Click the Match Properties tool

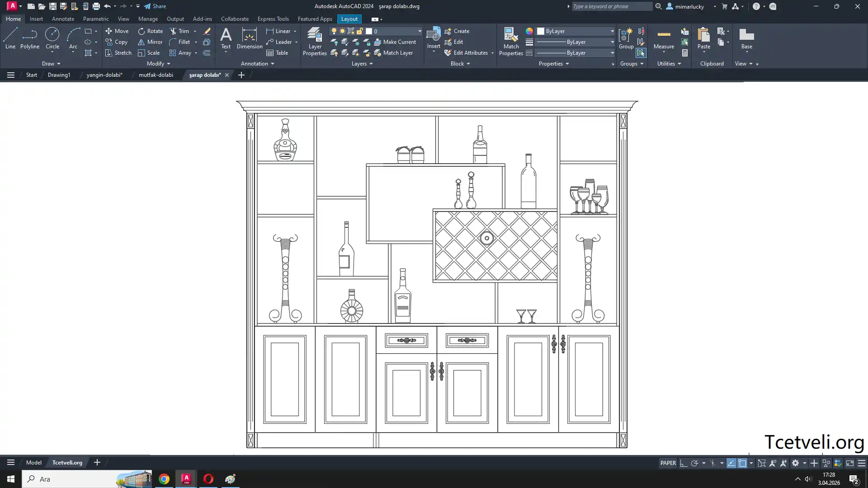tap(511, 41)
